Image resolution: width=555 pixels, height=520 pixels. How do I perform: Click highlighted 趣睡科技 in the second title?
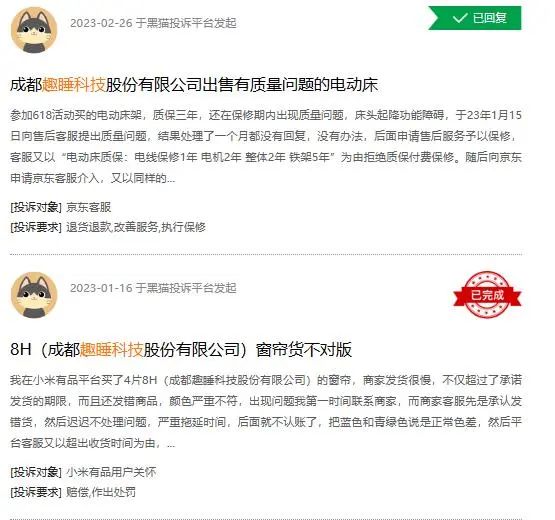coord(111,350)
